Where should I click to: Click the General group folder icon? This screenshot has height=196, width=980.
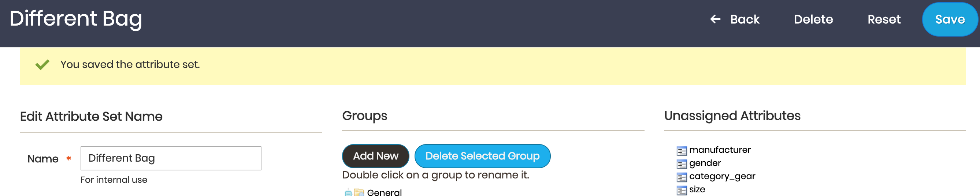point(359,193)
